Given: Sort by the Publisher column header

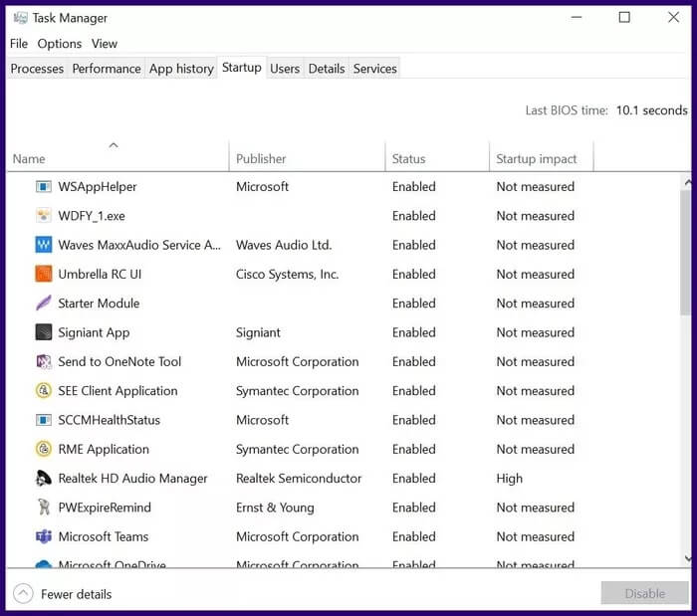Looking at the screenshot, I should pos(307,158).
